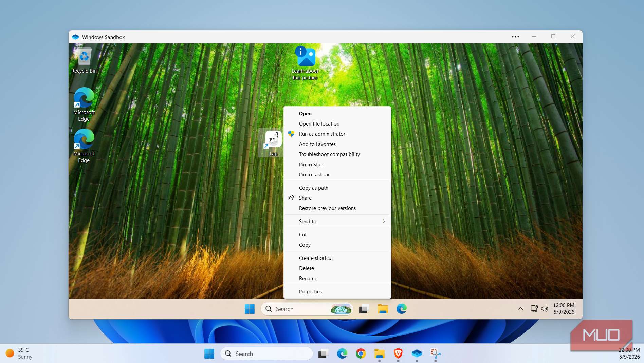
Task: Choose Cut in the context menu
Action: point(337,235)
